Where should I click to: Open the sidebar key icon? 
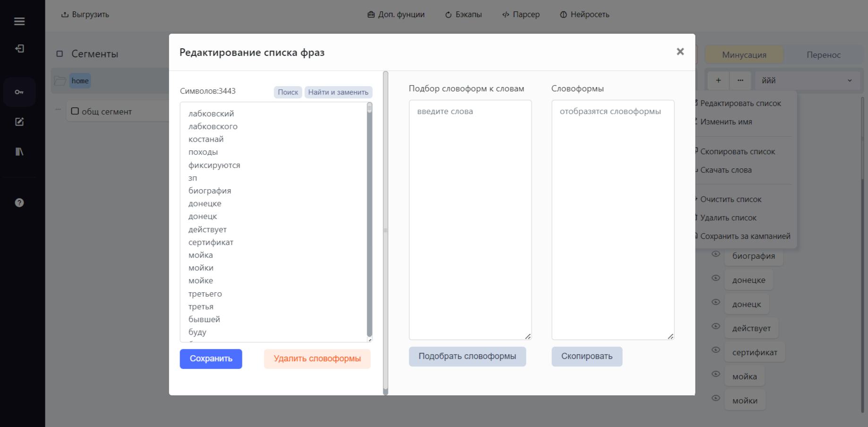click(19, 92)
